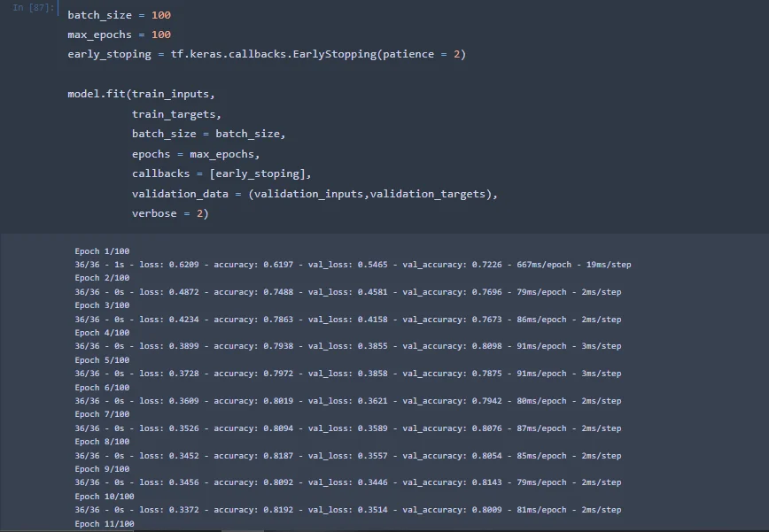769x532 pixels.
Task: Click the validation_data argument line
Action: 315,194
